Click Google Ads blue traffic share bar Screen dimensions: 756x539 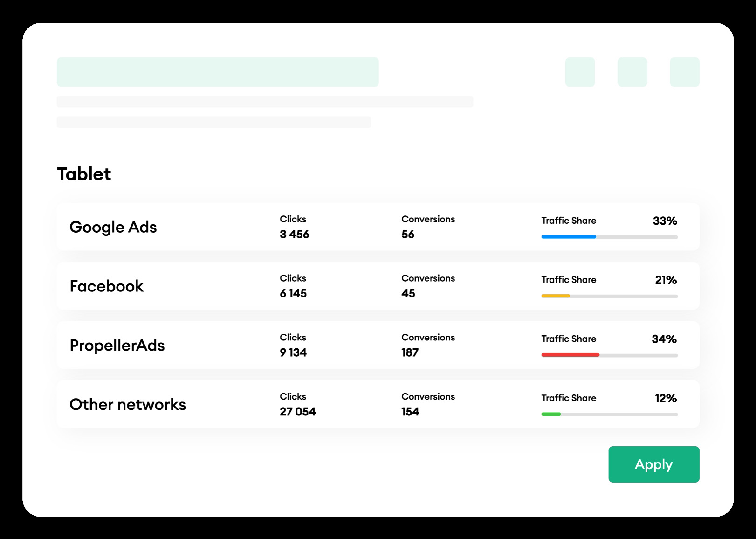click(x=569, y=237)
